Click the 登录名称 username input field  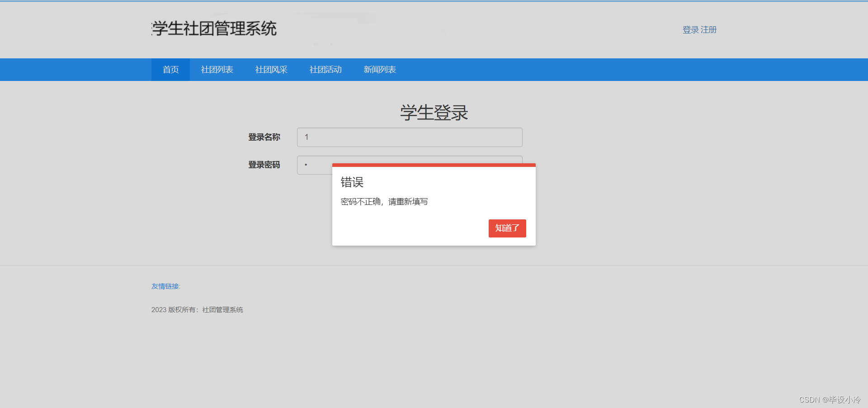[409, 137]
